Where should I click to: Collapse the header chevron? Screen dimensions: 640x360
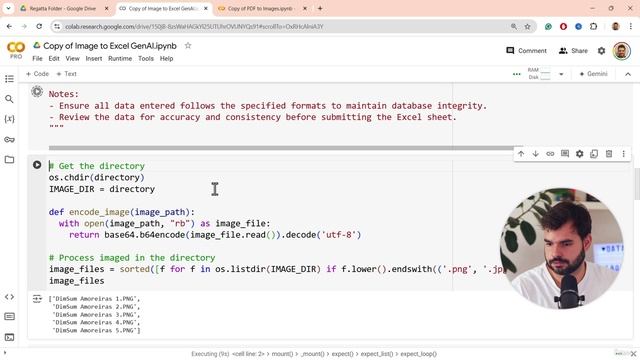pos(628,74)
